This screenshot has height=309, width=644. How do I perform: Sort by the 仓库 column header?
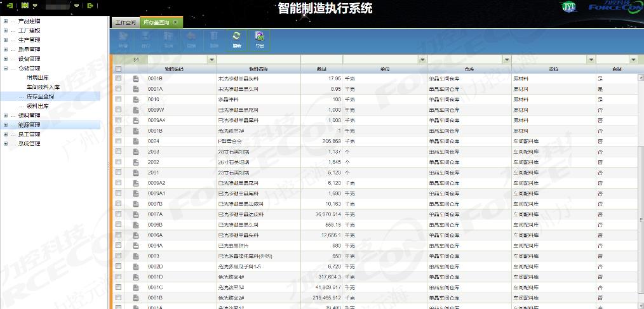coord(469,69)
